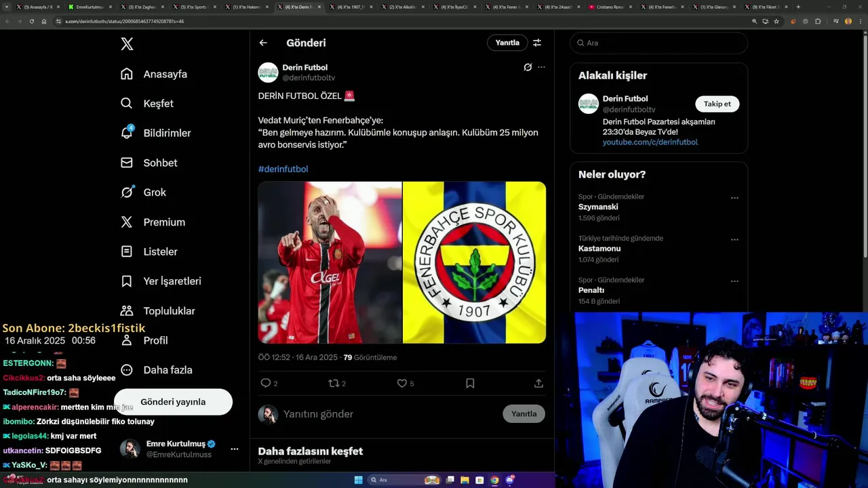Image resolution: width=868 pixels, height=488 pixels.
Task: Open Yer İşaretleri bookmarks
Action: [161, 281]
